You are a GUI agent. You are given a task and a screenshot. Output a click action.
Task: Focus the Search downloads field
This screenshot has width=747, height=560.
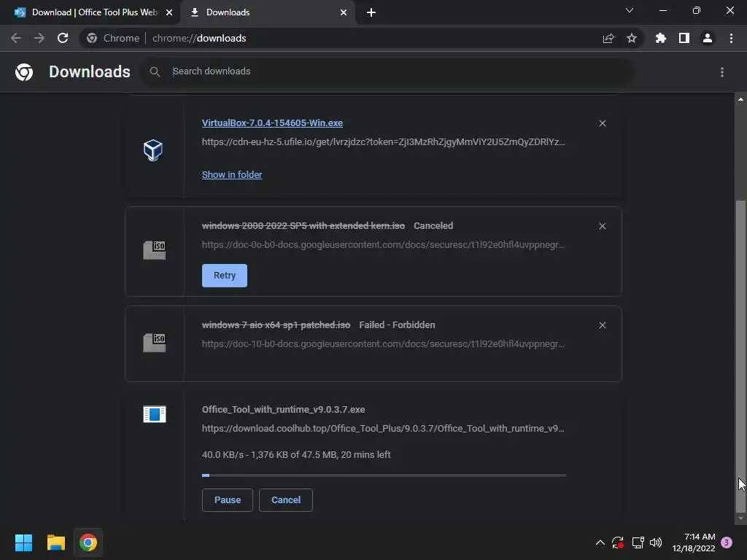pos(387,71)
